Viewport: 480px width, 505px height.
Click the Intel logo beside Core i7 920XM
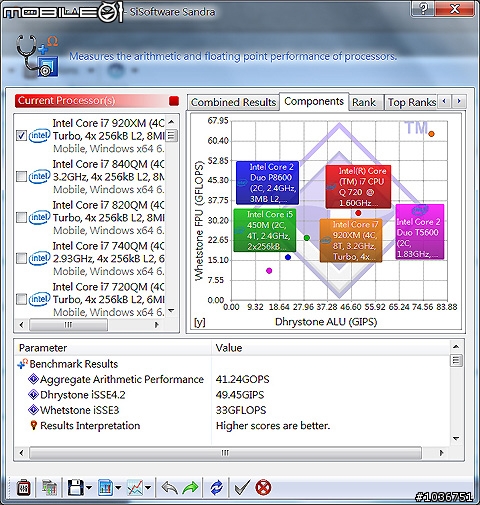[x=39, y=136]
